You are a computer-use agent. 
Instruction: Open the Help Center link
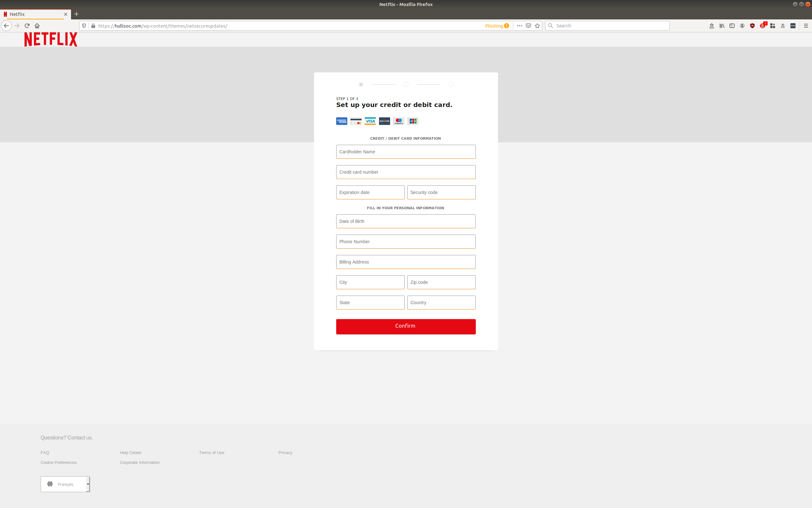click(x=131, y=452)
